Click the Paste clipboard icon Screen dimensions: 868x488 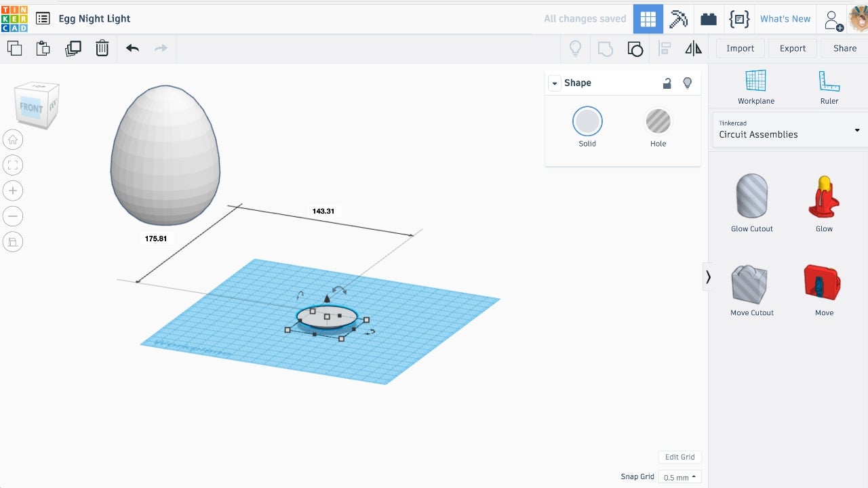43,48
